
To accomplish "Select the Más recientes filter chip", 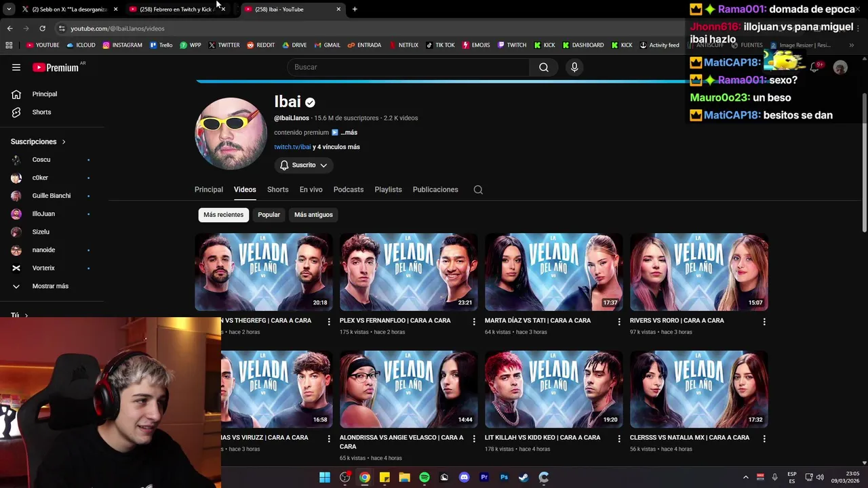I will (x=223, y=215).
